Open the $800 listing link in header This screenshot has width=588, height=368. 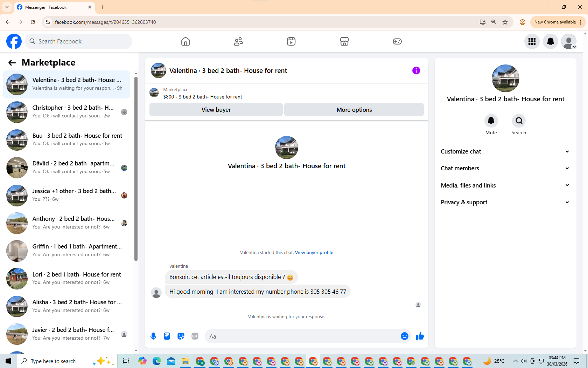[203, 97]
